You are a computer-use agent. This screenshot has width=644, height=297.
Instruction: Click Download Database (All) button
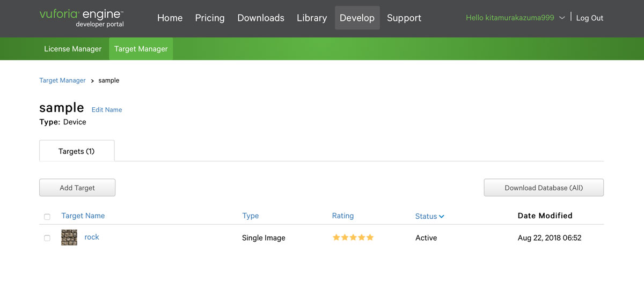(x=544, y=188)
